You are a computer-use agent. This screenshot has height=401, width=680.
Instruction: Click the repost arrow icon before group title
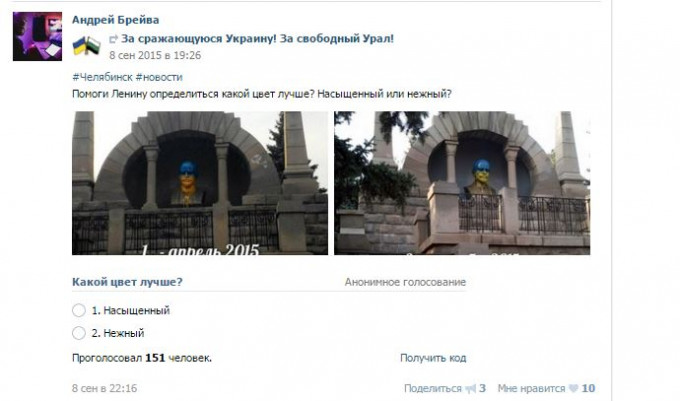(x=113, y=39)
